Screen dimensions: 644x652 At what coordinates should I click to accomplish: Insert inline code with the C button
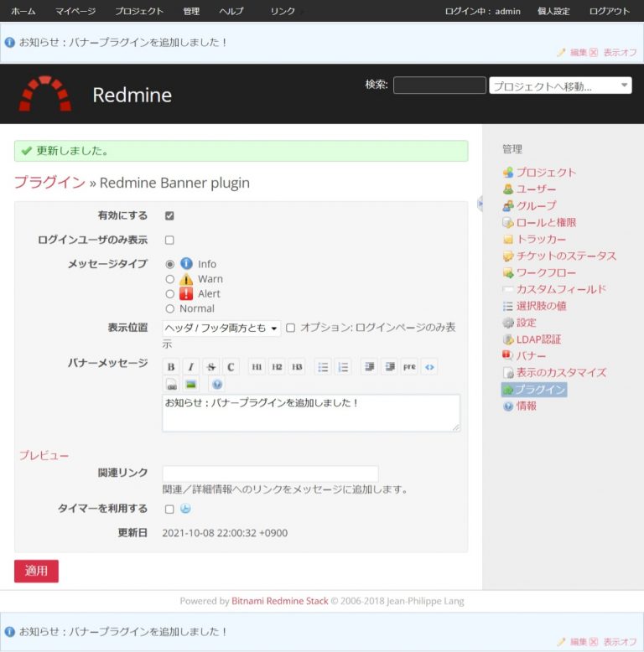coord(231,367)
